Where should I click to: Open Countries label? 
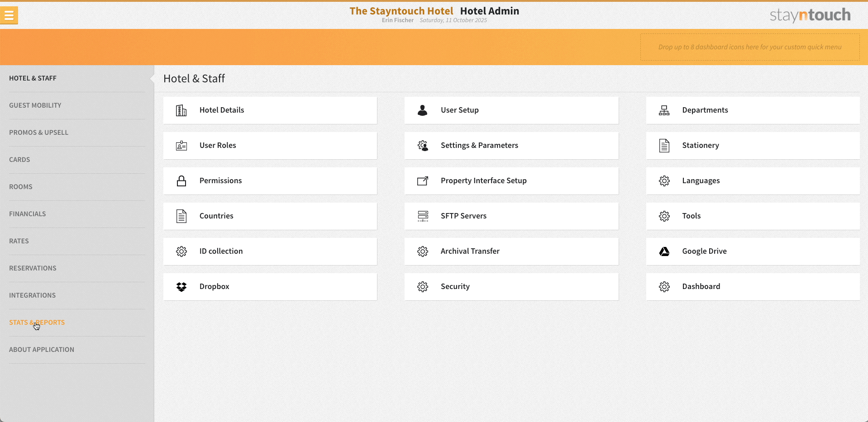point(216,216)
